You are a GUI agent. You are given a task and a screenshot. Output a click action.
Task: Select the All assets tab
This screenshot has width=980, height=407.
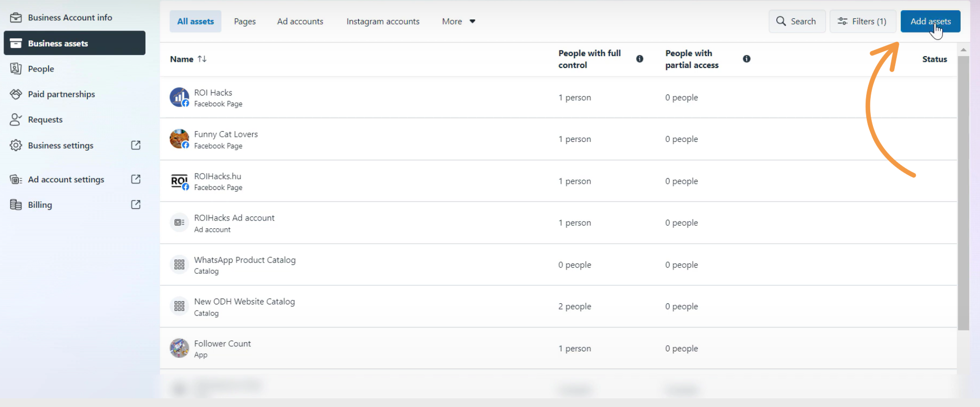[195, 21]
